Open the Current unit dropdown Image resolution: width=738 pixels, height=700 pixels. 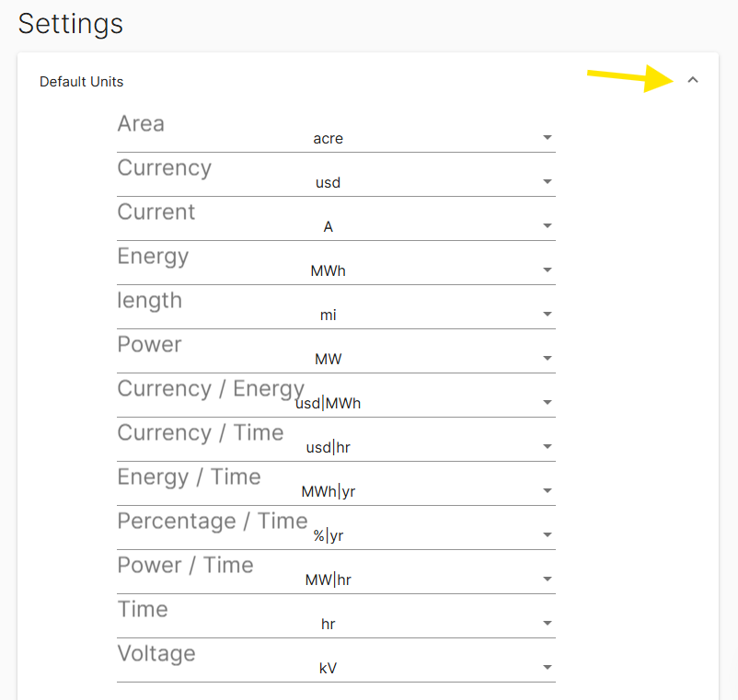[x=547, y=225]
